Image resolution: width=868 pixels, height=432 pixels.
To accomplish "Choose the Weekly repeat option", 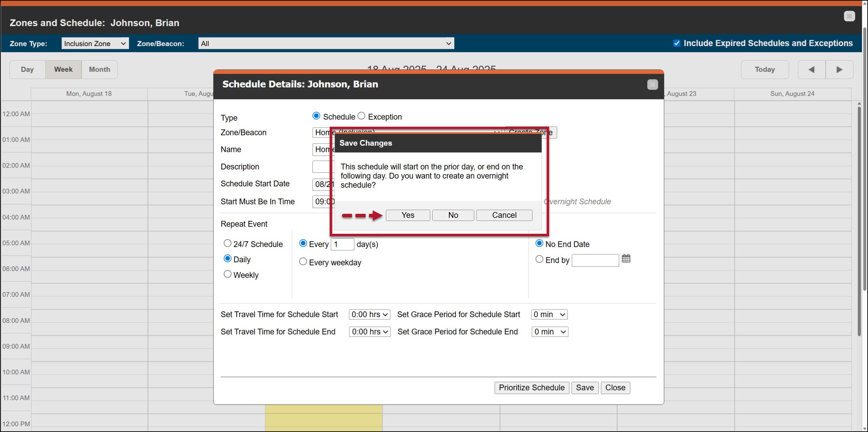I will [228, 274].
